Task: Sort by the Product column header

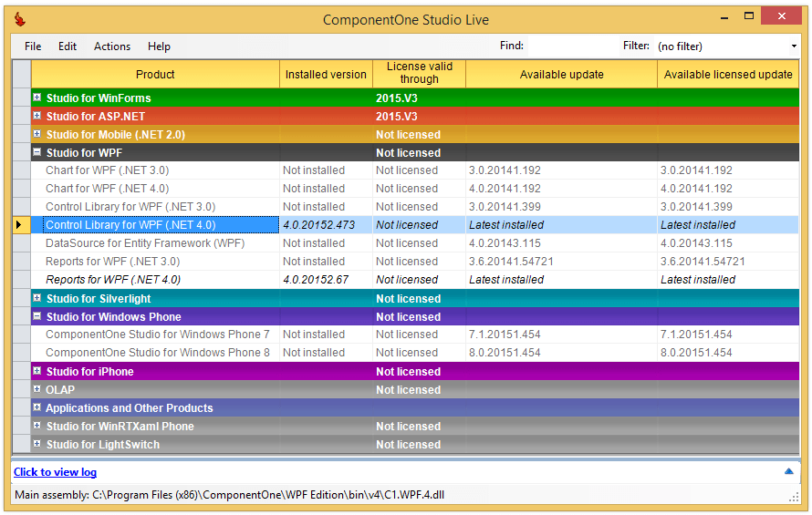Action: pyautogui.click(x=155, y=75)
